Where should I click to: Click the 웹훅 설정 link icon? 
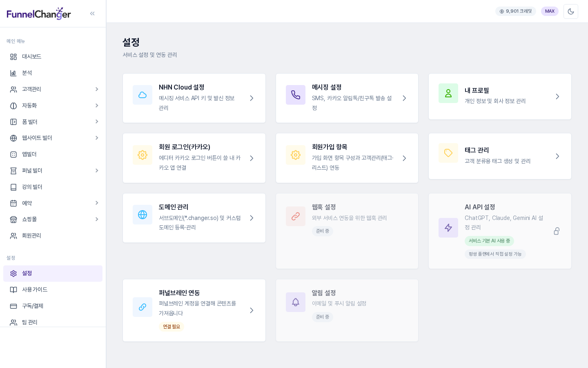(x=296, y=216)
